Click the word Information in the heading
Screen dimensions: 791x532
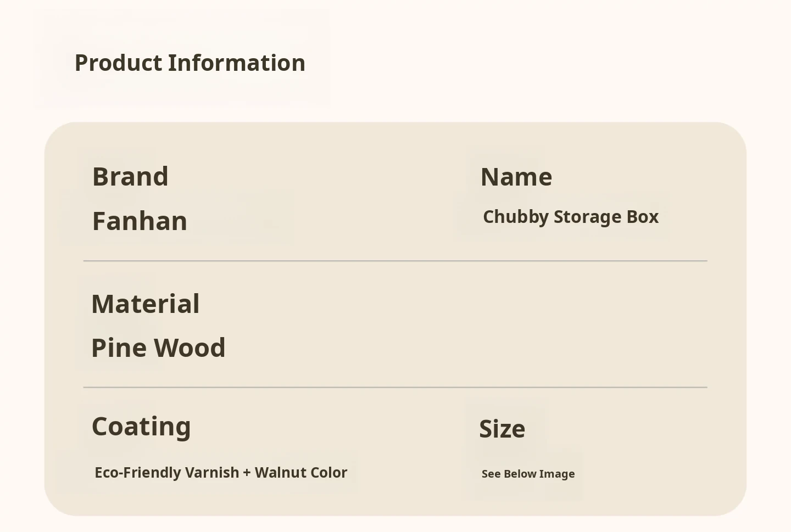pyautogui.click(x=236, y=63)
